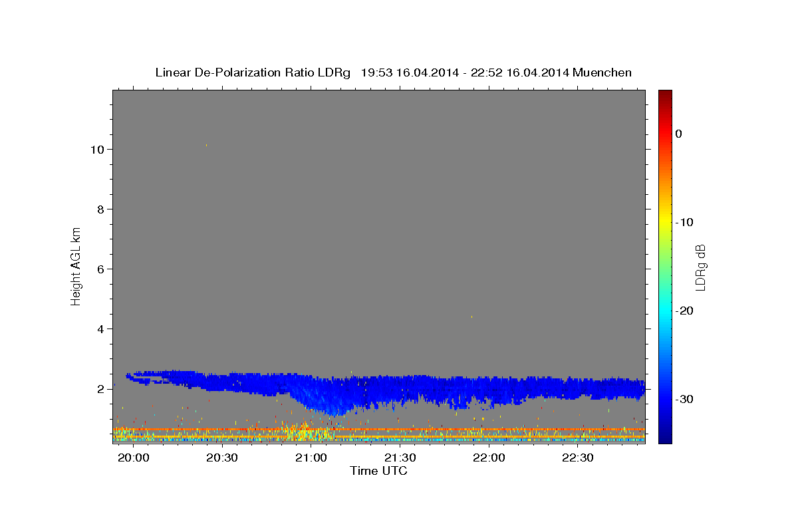Click the 'Muenchen' location in title
The width and height of the screenshot is (798, 532).
[602, 72]
